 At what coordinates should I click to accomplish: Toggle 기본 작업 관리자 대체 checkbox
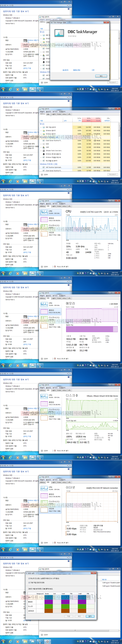point(29,582)
